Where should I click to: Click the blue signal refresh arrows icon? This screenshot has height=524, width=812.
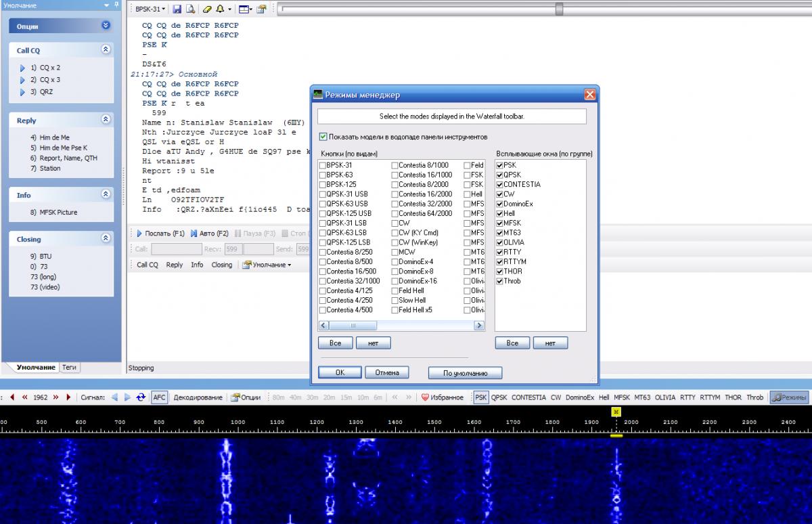point(141,397)
